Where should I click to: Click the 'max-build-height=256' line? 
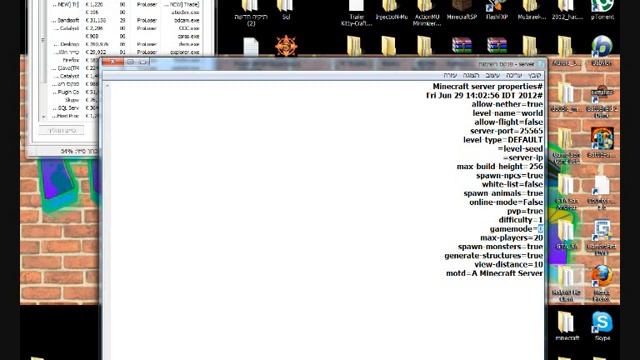click(500, 167)
